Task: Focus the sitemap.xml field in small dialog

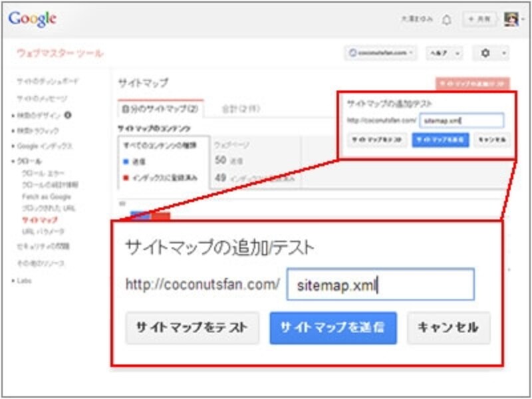Action: click(462, 120)
